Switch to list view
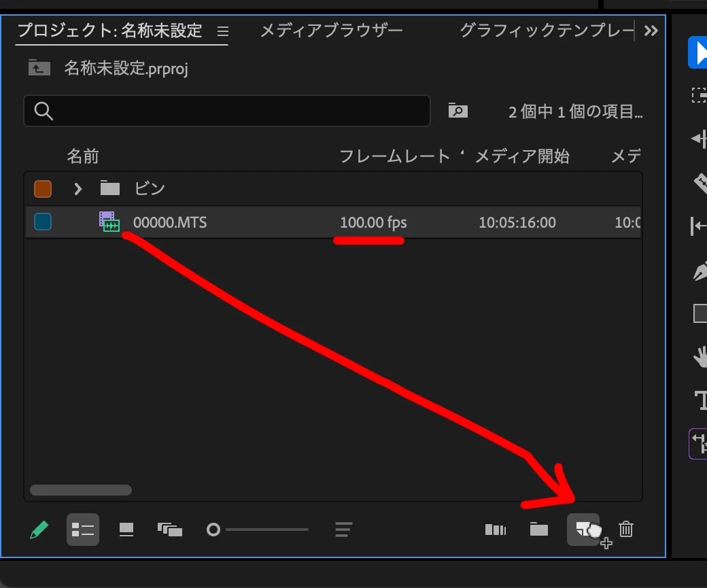 coord(83,530)
